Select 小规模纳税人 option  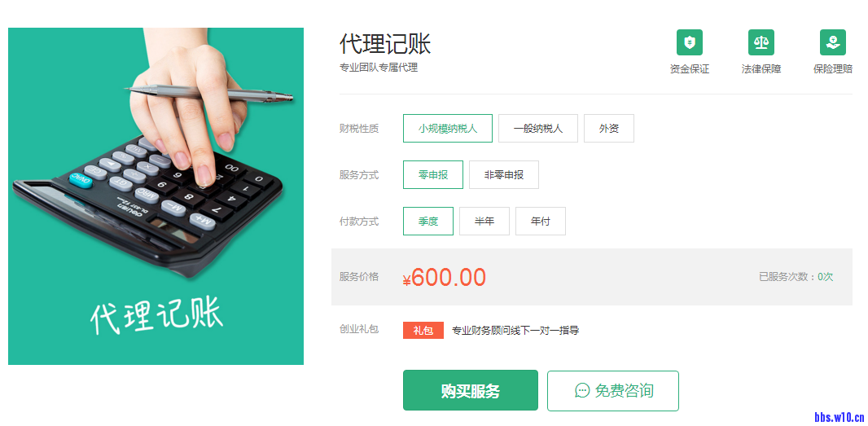(448, 129)
